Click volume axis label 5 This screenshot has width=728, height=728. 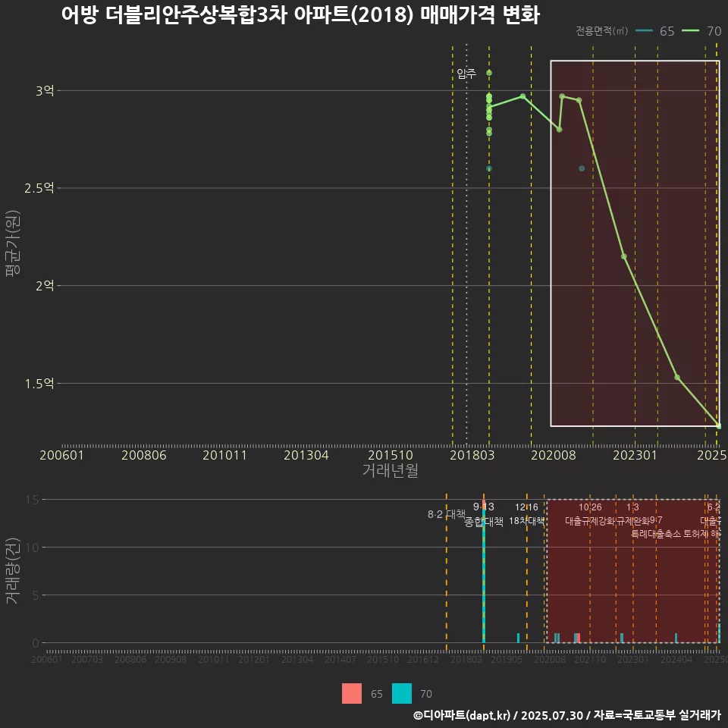[x=36, y=595]
